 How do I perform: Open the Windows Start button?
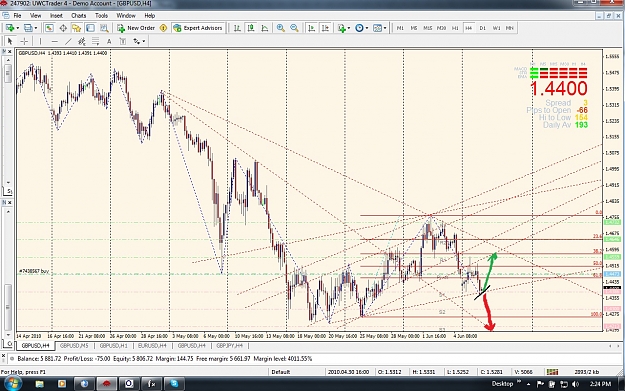click(x=12, y=384)
